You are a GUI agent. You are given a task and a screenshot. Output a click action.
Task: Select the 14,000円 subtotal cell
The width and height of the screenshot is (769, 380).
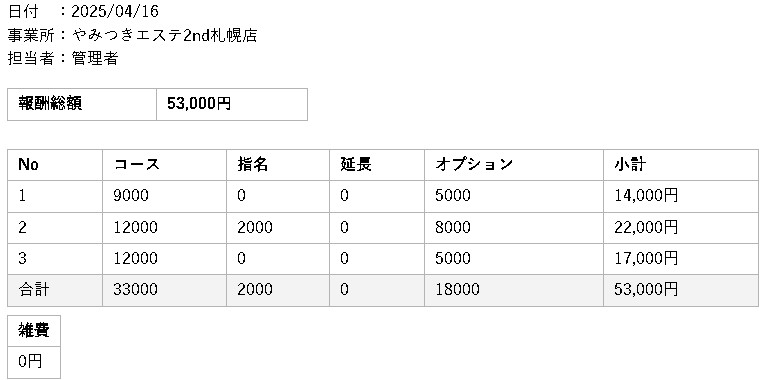click(x=681, y=196)
